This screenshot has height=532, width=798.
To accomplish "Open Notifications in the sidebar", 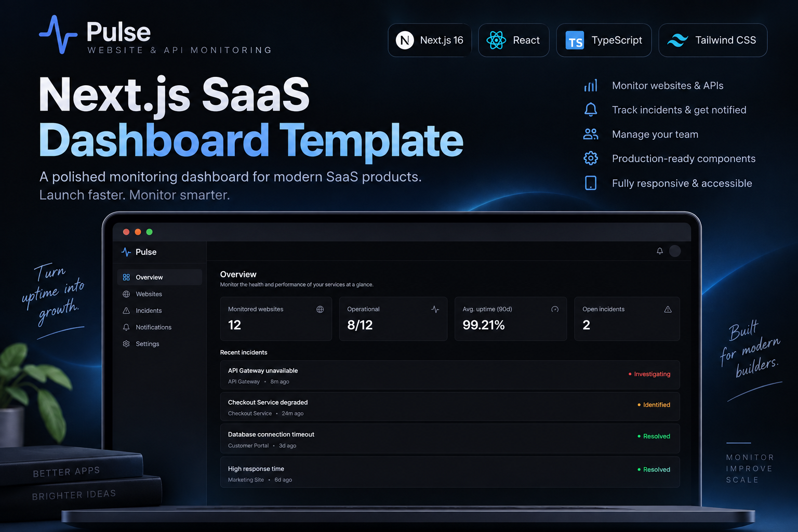I will point(159,327).
